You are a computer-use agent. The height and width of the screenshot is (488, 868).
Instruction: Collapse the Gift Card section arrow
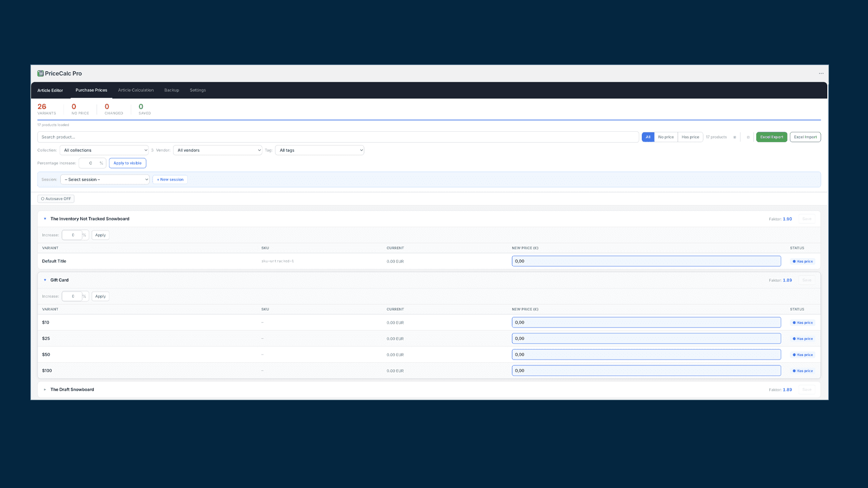[x=45, y=280]
